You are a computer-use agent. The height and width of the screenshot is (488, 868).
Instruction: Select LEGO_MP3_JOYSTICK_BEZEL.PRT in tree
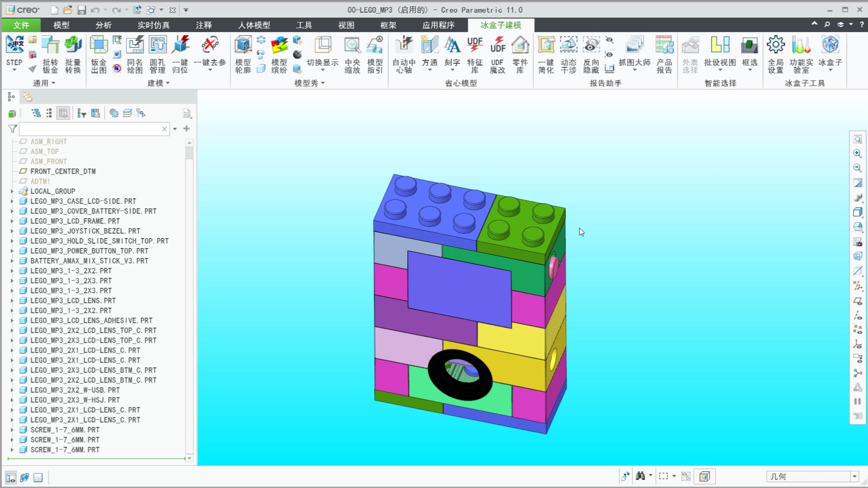[x=85, y=231]
